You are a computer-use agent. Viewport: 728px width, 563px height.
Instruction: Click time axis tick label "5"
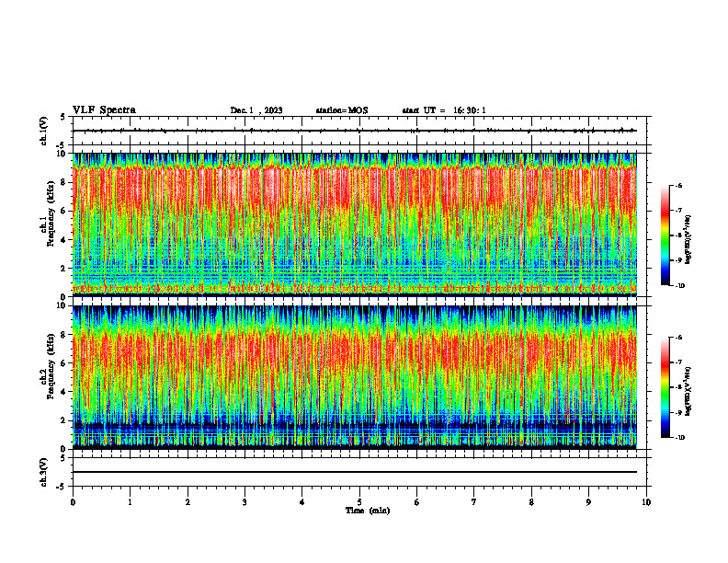coord(359,502)
